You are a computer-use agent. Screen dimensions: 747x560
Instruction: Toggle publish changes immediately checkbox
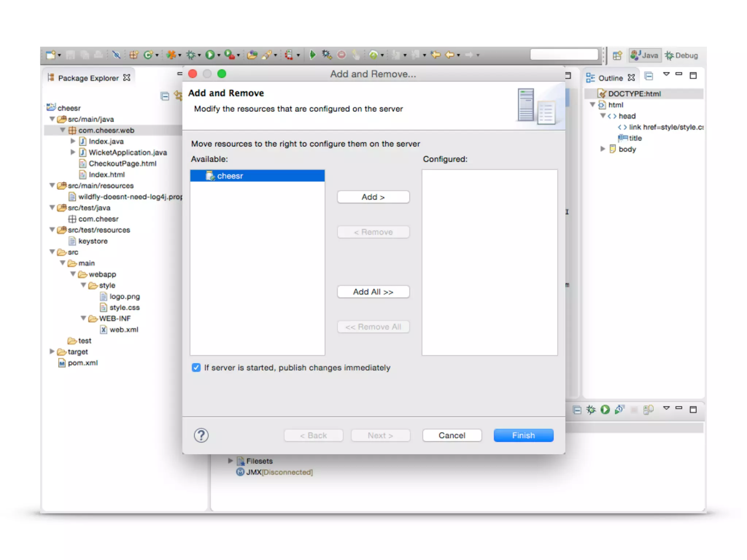pyautogui.click(x=196, y=367)
